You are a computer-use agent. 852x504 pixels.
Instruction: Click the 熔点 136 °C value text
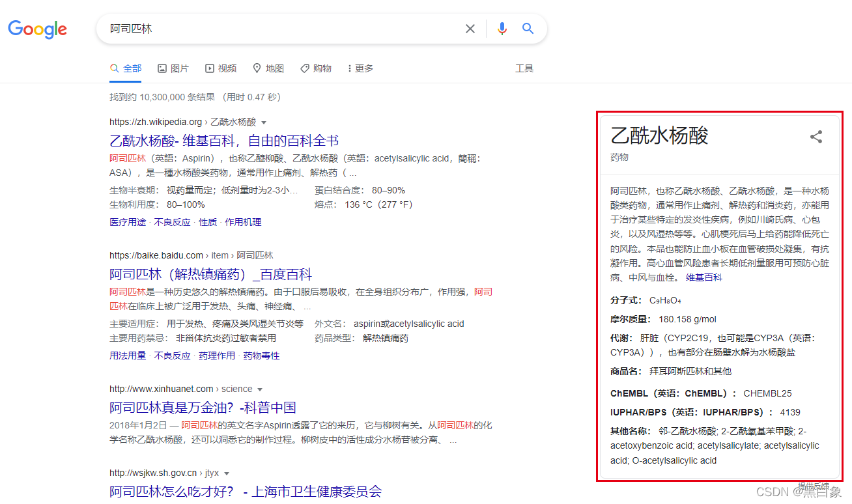pyautogui.click(x=363, y=204)
